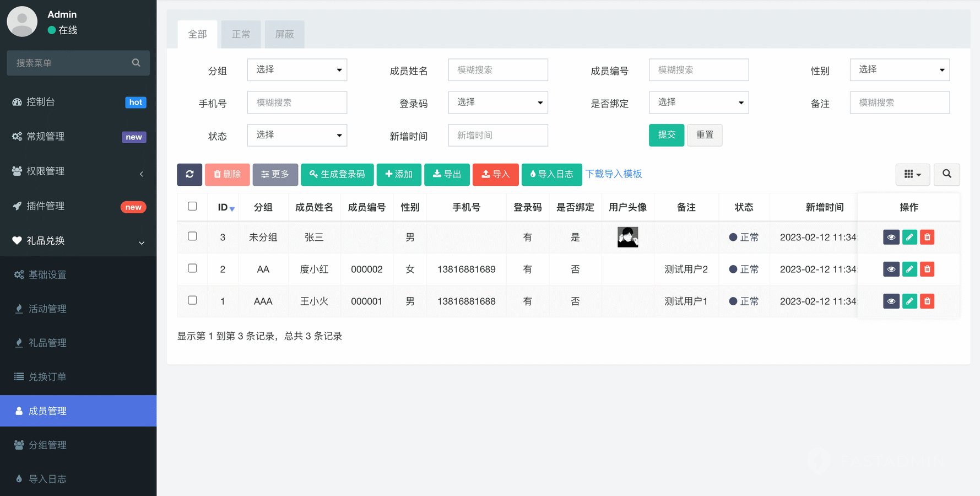Click the green 提交 button
The image size is (980, 496).
click(666, 135)
